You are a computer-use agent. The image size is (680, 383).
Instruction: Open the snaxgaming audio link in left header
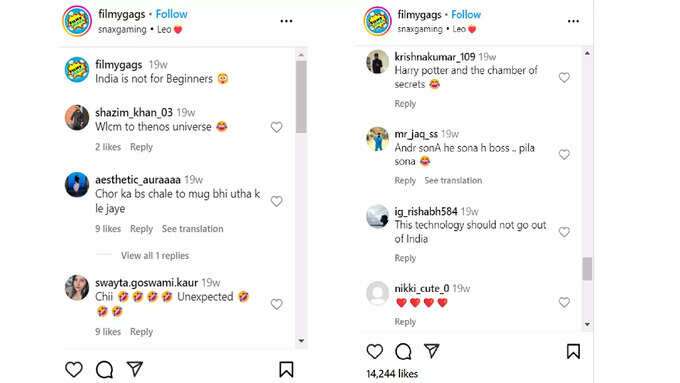(122, 29)
